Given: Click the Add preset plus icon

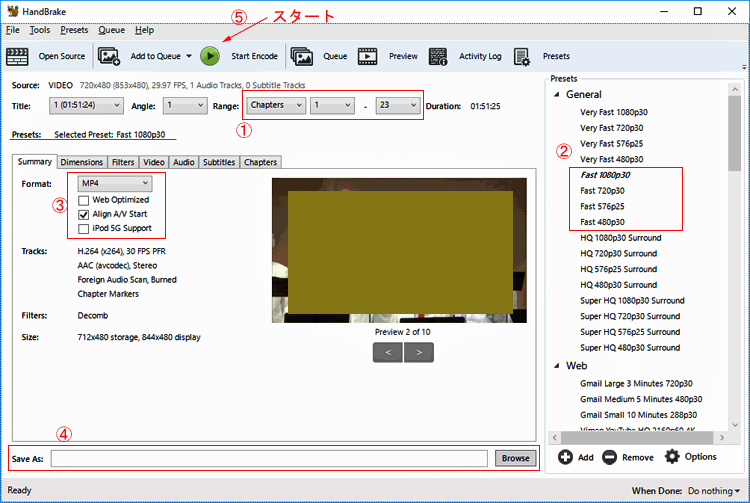Looking at the screenshot, I should click(x=565, y=457).
